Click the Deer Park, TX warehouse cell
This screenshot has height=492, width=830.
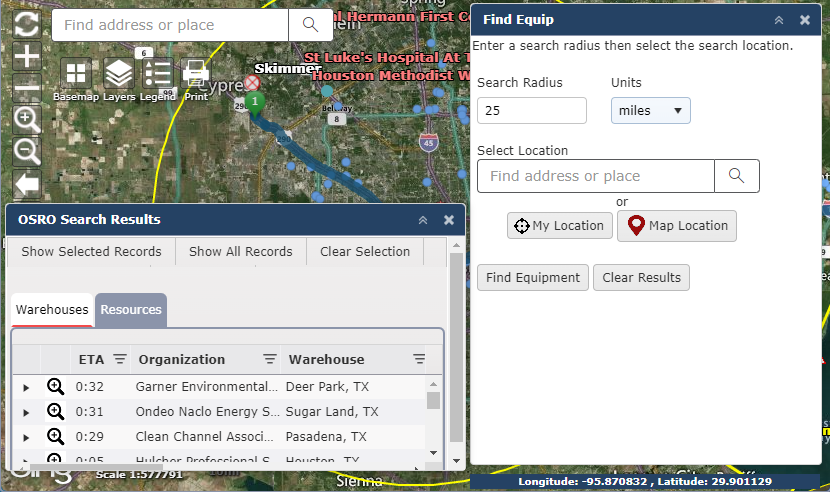[327, 387]
